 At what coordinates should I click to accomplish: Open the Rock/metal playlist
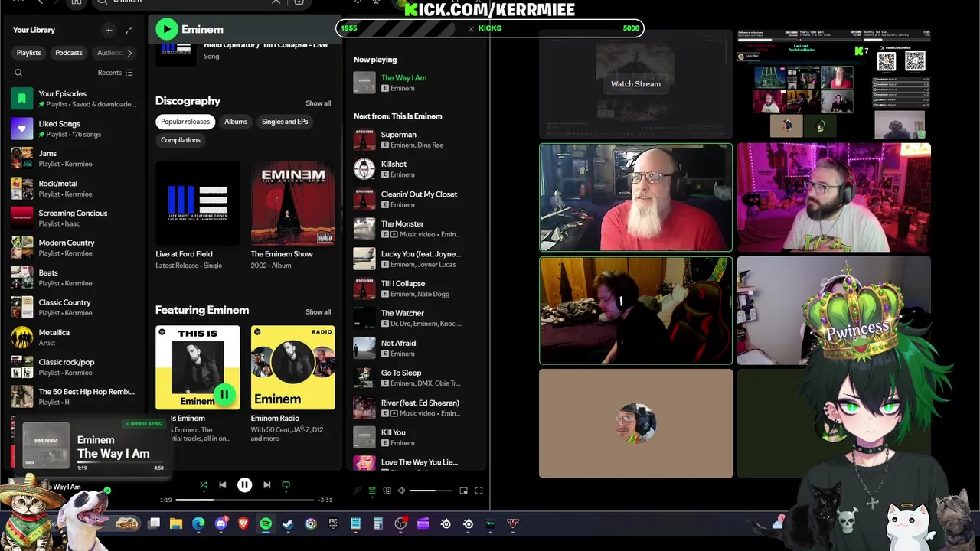pyautogui.click(x=75, y=188)
